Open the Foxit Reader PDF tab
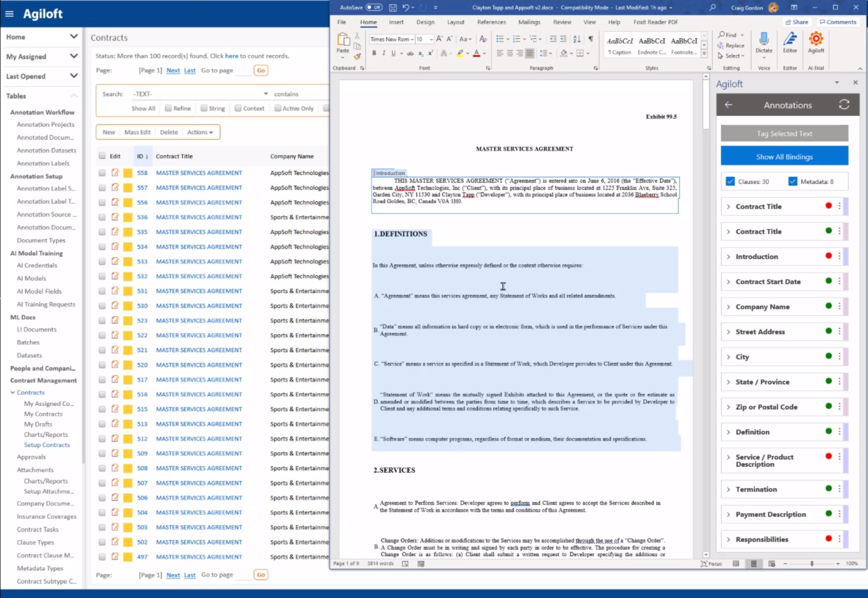Viewport: 868px width, 598px height. coord(655,22)
